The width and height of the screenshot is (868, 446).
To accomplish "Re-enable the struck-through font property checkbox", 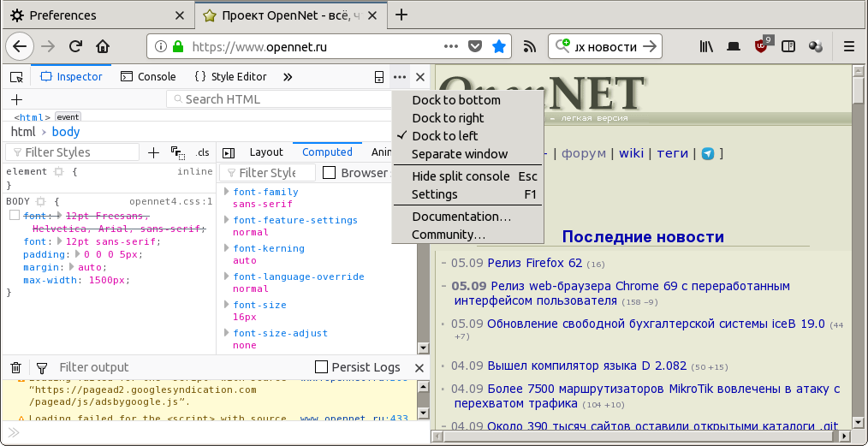I will click(x=14, y=216).
